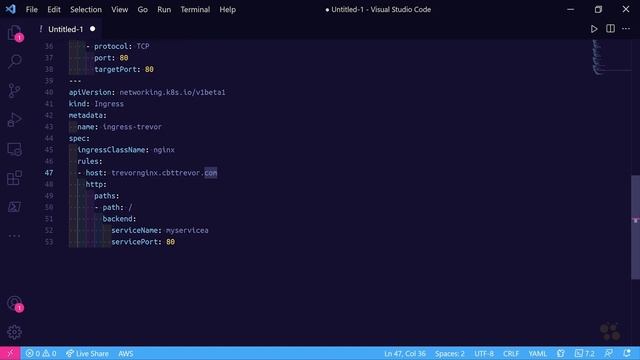This screenshot has width=640, height=360.
Task: Click the vertical scrollbar thumb
Action: (635, 227)
